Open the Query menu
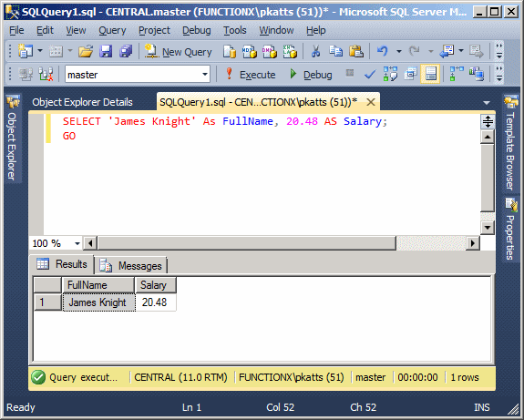This screenshot has height=420, width=524. tap(112, 30)
